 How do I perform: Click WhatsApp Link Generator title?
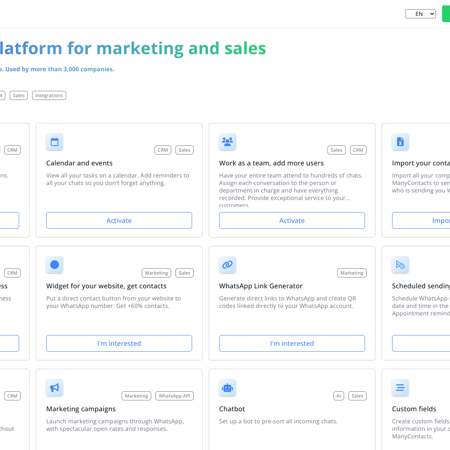[261, 286]
